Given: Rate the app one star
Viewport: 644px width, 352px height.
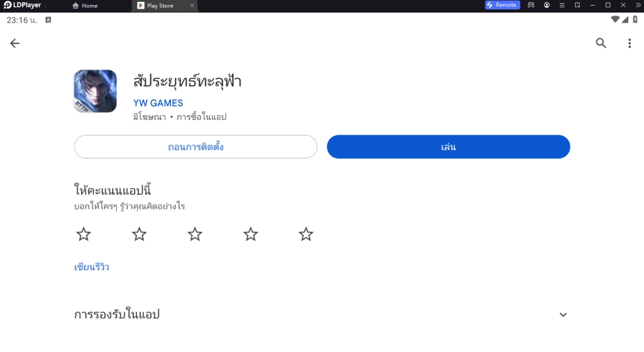Looking at the screenshot, I should [84, 234].
